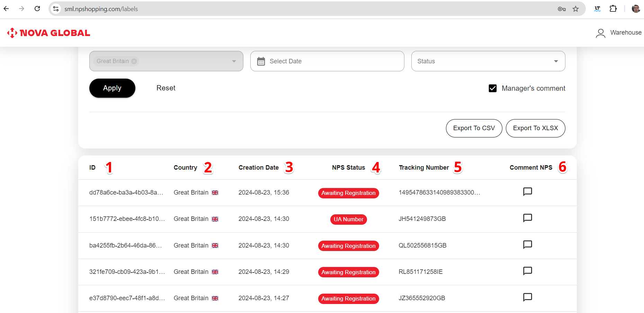The height and width of the screenshot is (313, 644).
Task: Click Great Britain flag in JZ365552920GB row
Action: (215, 298)
